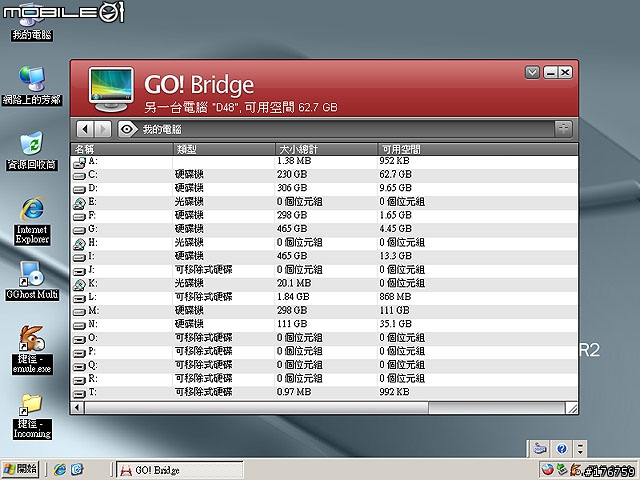Sort by the 大小總計 column header
Image resolution: width=640 pixels, height=480 pixels.
pyautogui.click(x=326, y=149)
